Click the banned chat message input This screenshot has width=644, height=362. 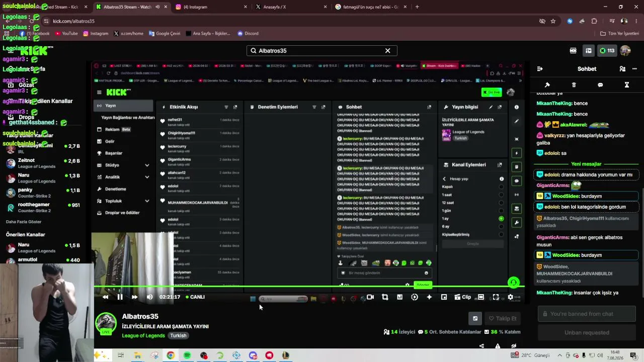[587, 314]
